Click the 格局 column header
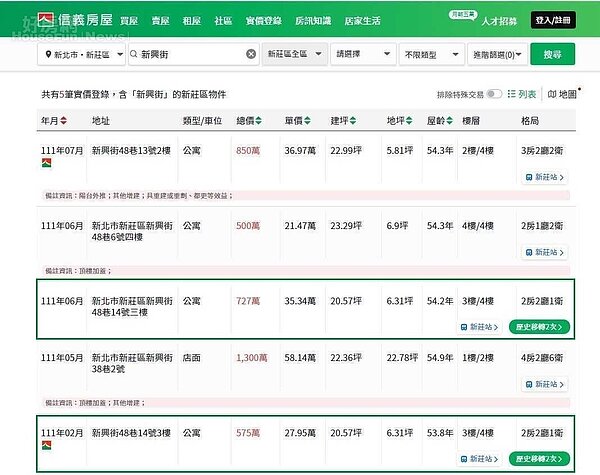 coord(530,121)
